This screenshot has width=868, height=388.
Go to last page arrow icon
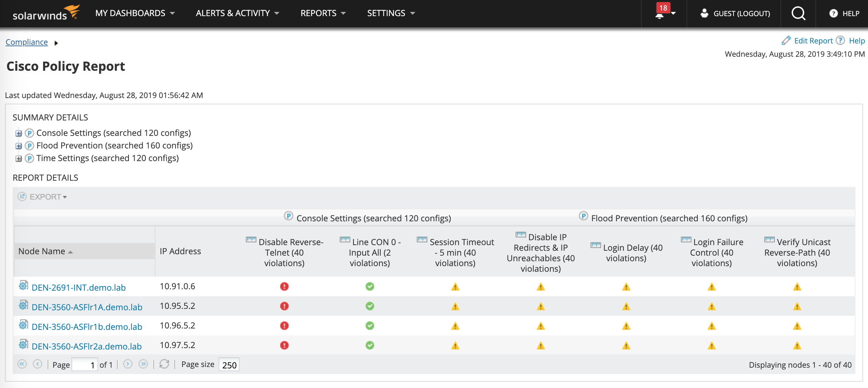(143, 364)
